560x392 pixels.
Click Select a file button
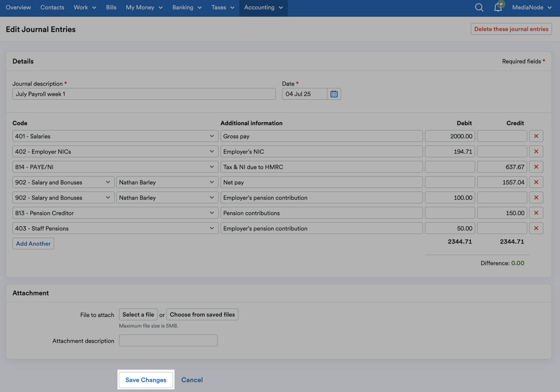point(138,314)
